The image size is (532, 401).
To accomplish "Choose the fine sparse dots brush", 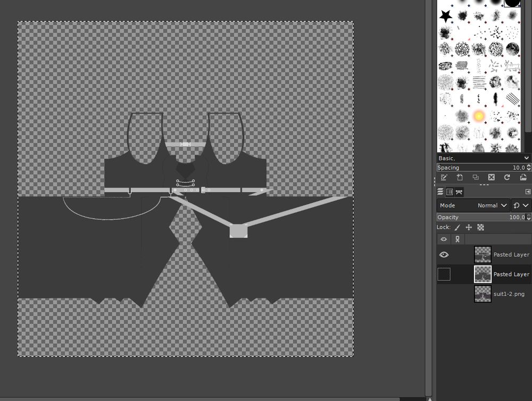I will (x=512, y=32).
